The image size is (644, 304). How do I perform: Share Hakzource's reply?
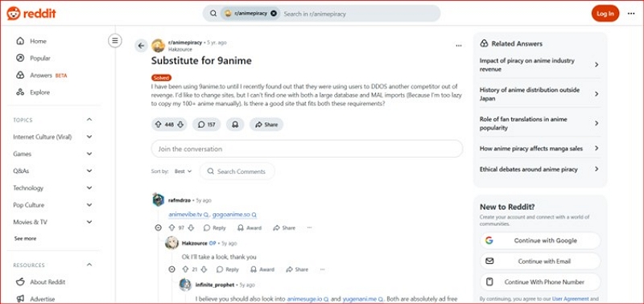pos(297,269)
